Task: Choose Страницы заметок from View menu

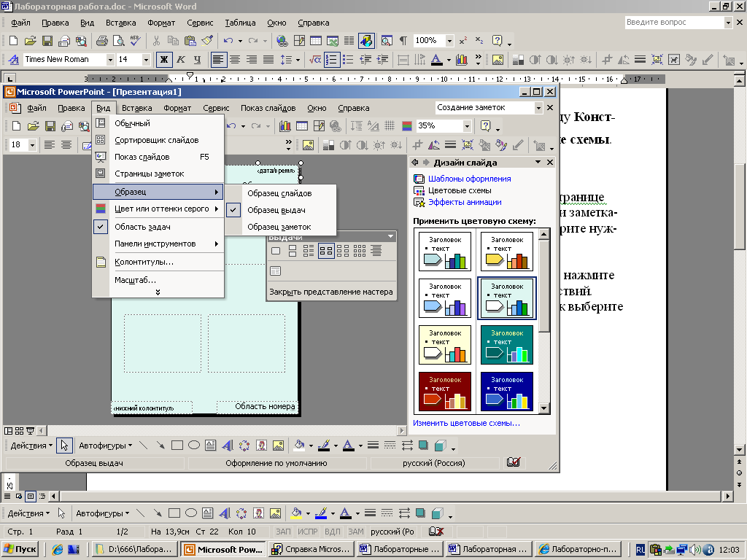Action: click(158, 174)
